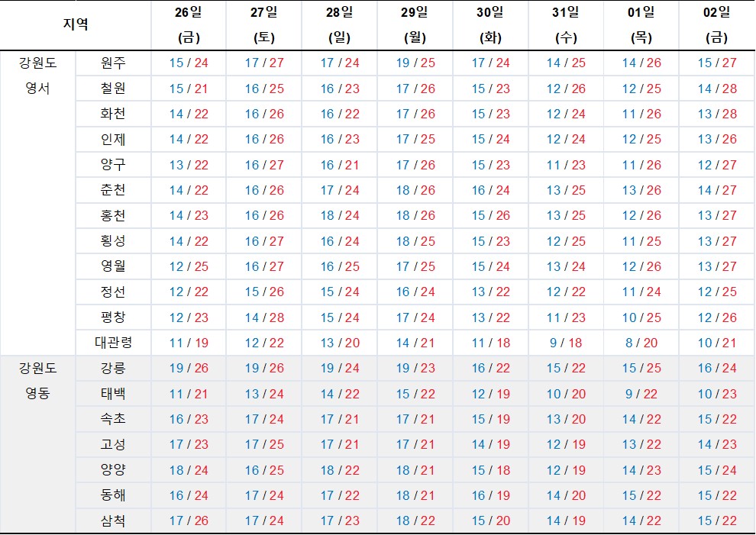Click the 강원도 영동 region group cell
Screen dimensions: 756x535
[37, 444]
